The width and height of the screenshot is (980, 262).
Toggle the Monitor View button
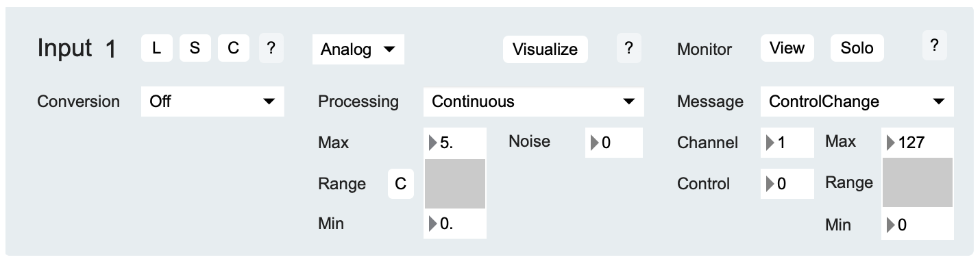(x=787, y=49)
